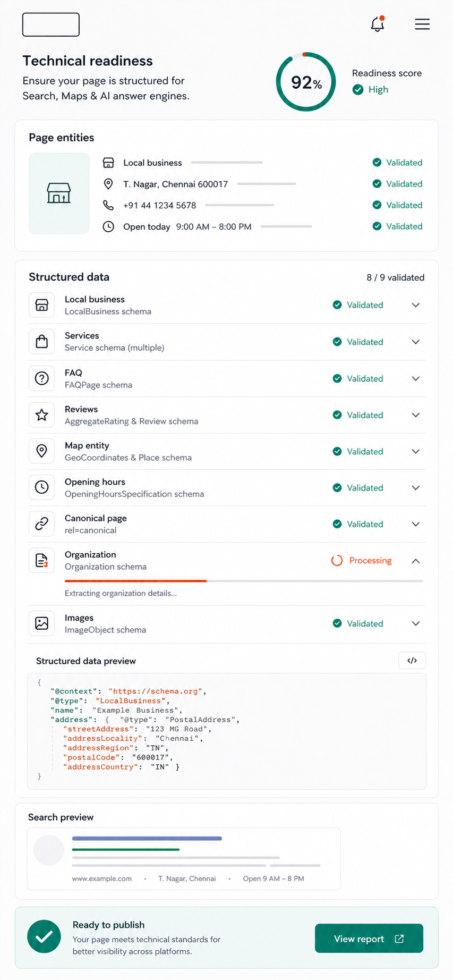This screenshot has width=453, height=980.
Task: Click the "Structured data preview" heading
Action: point(86,661)
